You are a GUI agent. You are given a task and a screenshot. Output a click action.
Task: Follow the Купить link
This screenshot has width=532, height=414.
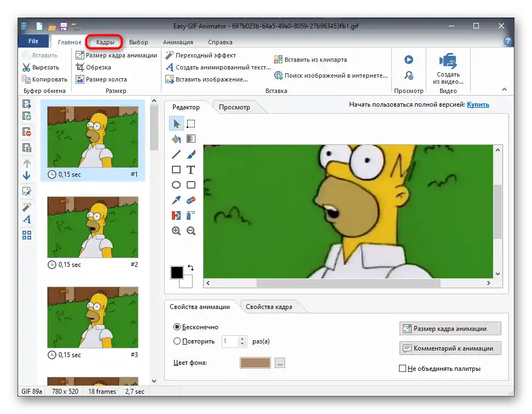[478, 104]
